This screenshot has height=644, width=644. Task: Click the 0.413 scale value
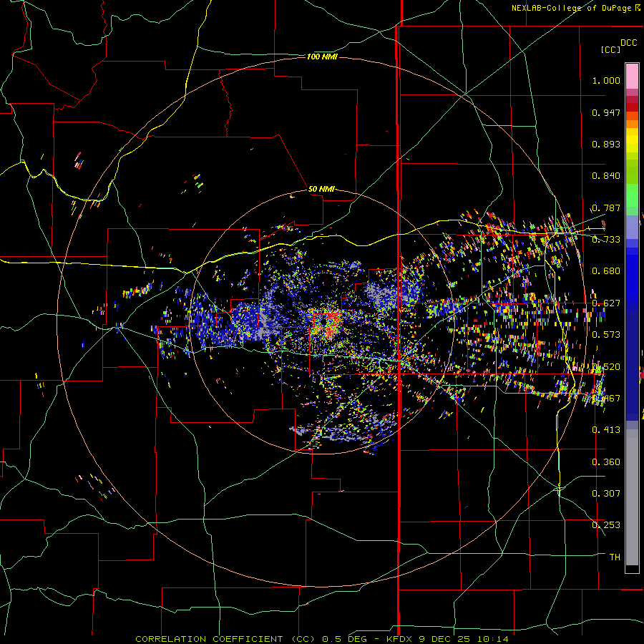point(606,430)
